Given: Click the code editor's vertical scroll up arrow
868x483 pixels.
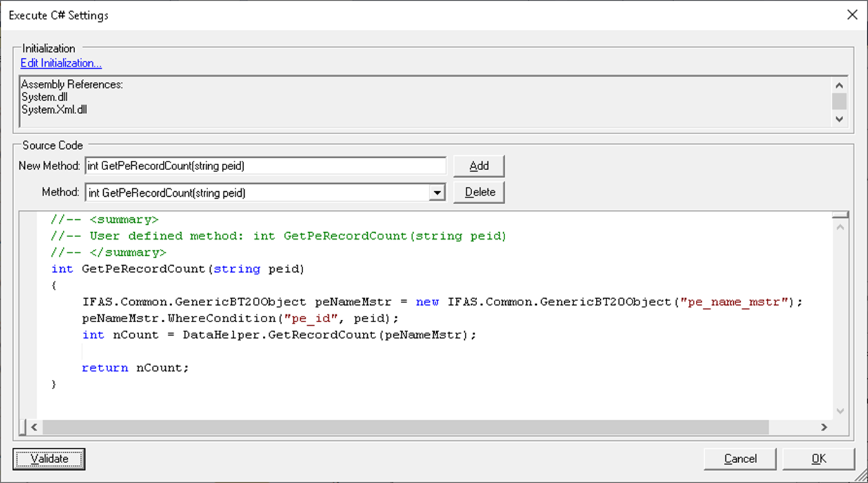Looking at the screenshot, I should point(840,228).
